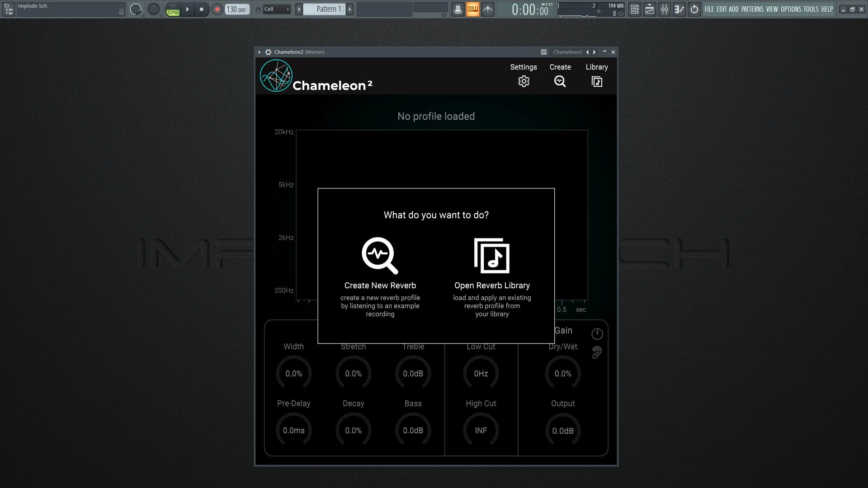Screen dimensions: 868x488
Task: Click the Library text label
Action: pos(597,67)
